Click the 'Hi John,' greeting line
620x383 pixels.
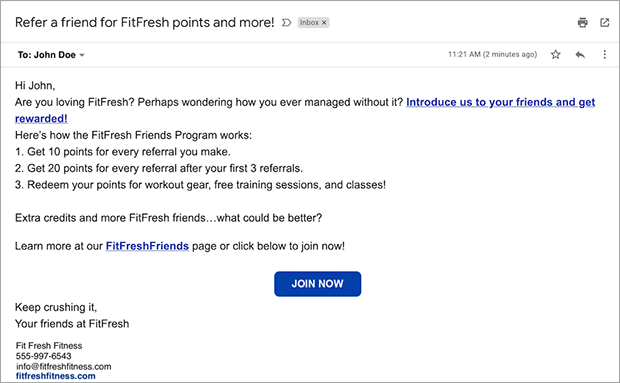click(35, 86)
